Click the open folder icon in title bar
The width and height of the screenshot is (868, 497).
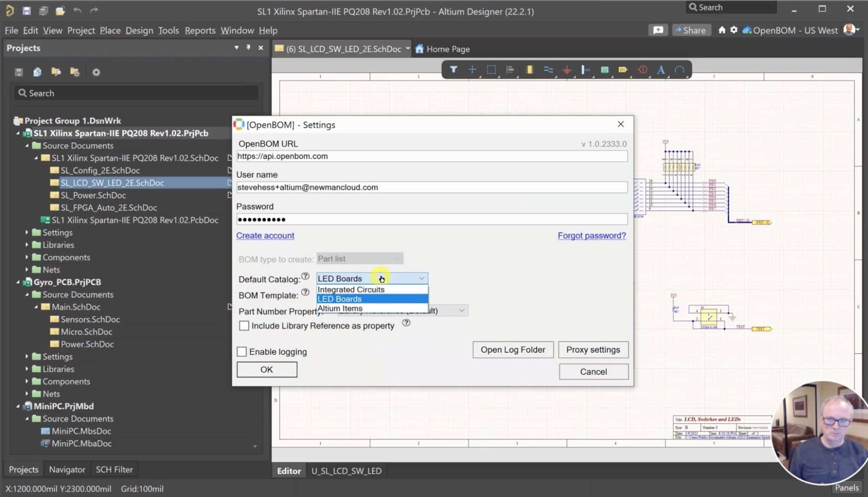[x=60, y=10]
